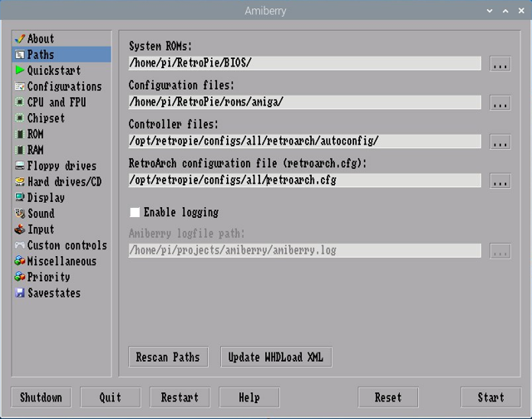The height and width of the screenshot is (419, 532).
Task: Select the Miscellaneous section label
Action: pyautogui.click(x=62, y=261)
